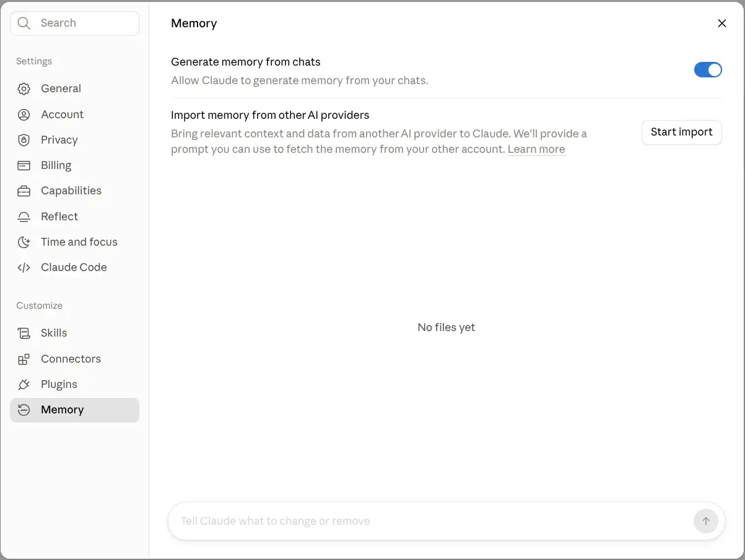Select Capabilities in the sidebar
745x560 pixels.
click(x=74, y=191)
